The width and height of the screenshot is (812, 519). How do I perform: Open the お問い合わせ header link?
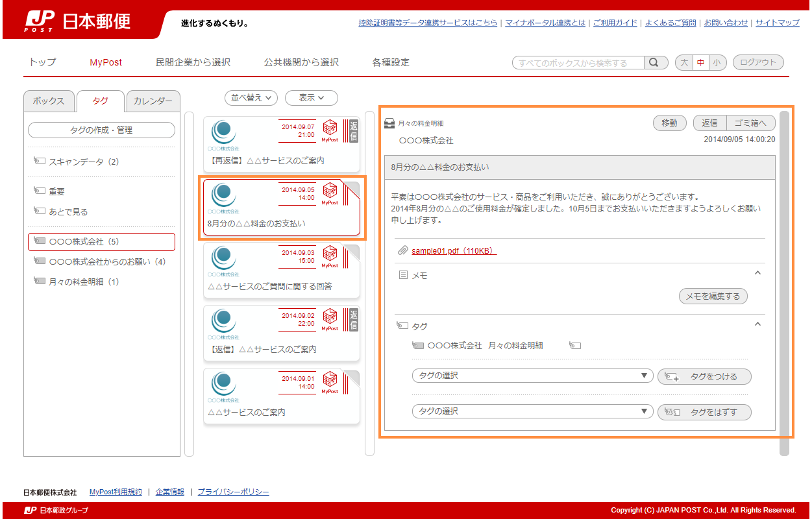(x=726, y=23)
